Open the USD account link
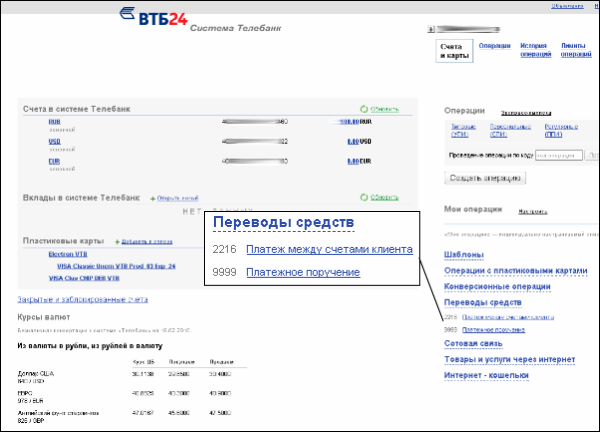The height and width of the screenshot is (432, 600). click(54, 142)
